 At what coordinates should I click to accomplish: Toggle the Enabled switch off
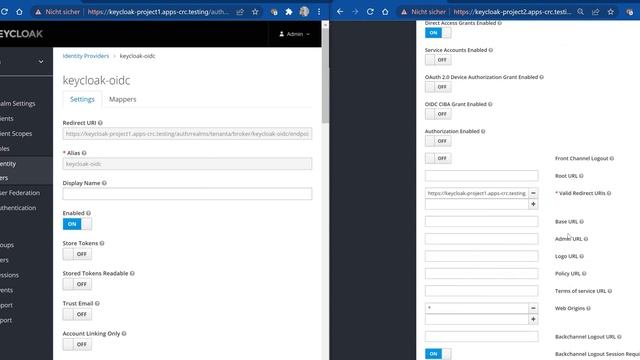77,224
